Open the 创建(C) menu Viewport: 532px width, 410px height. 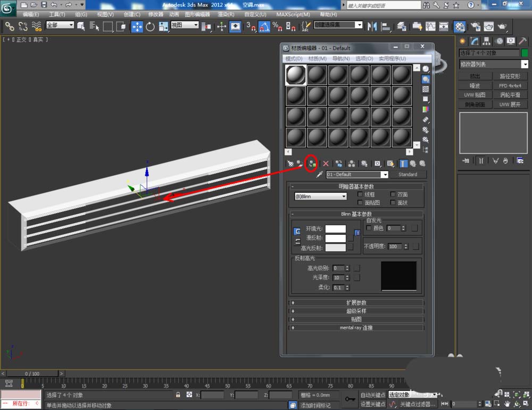[x=131, y=14]
